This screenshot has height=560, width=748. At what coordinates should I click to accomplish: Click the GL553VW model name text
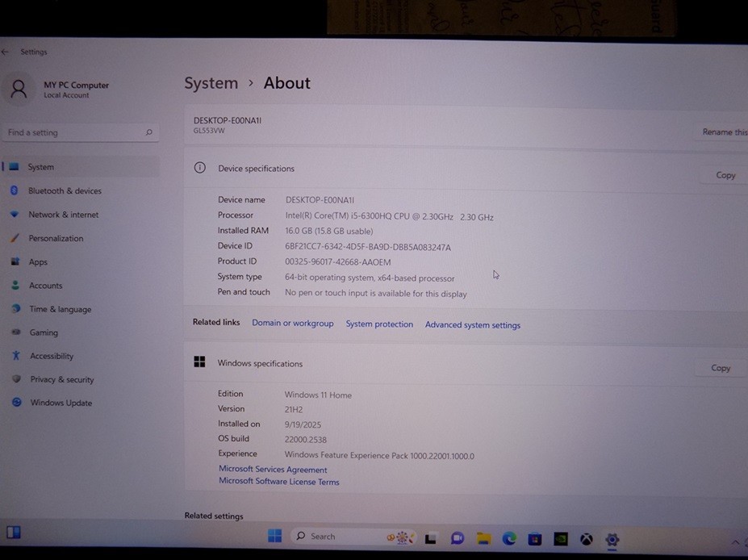(x=209, y=131)
